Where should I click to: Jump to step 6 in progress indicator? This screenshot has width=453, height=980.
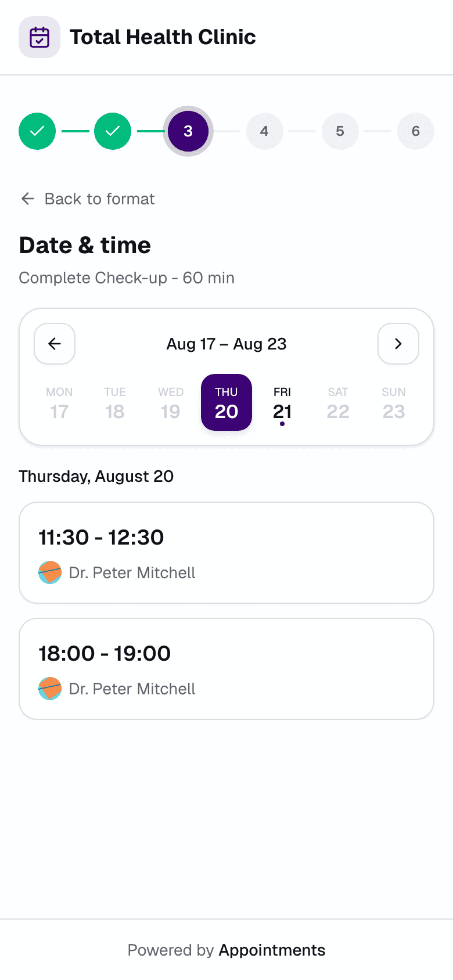click(x=416, y=131)
